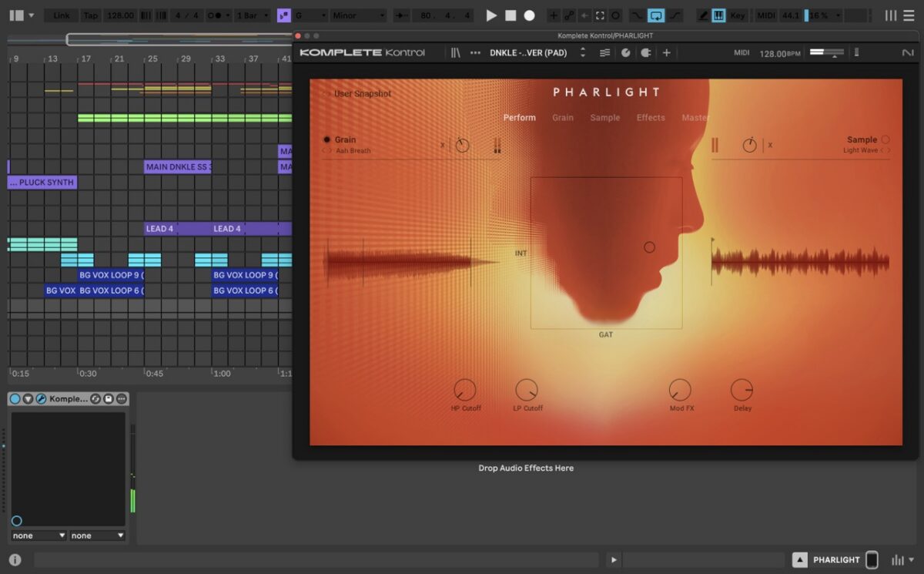Click the wrench icon on the Komplete device
Screen dimensions: 924x574
tap(41, 398)
